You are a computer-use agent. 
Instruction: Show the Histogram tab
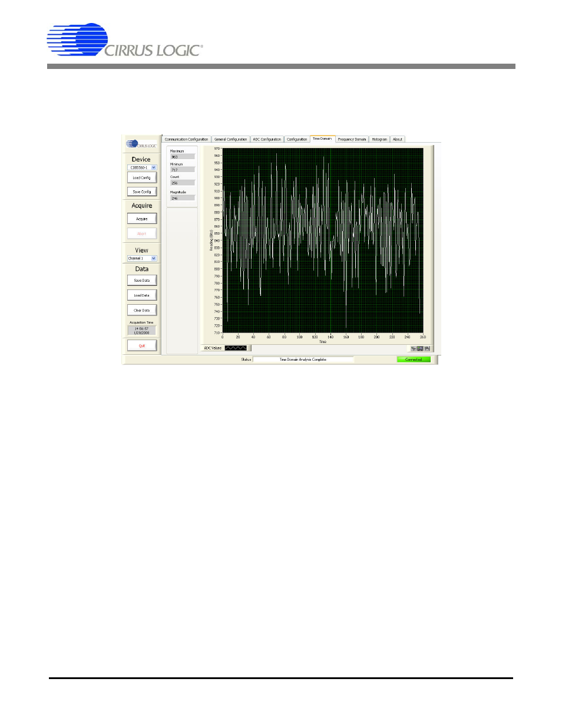379,140
